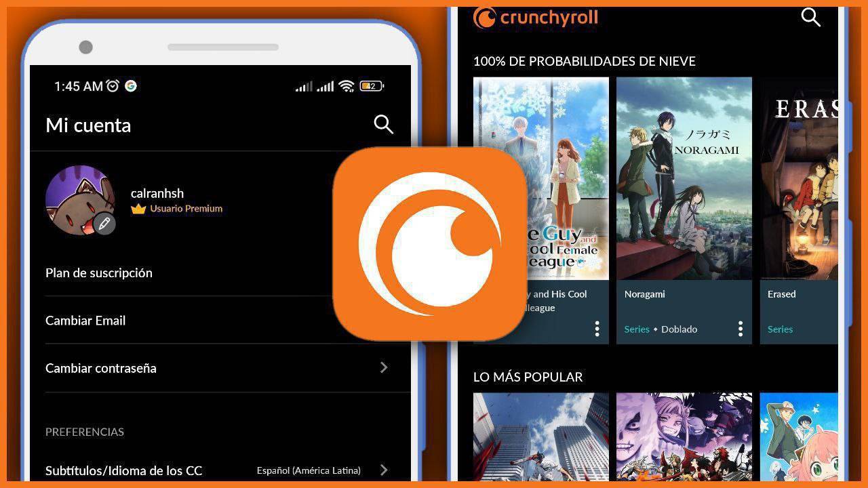Open the Noragami poster thumbnail
This screenshot has height=488, width=868.
684,178
